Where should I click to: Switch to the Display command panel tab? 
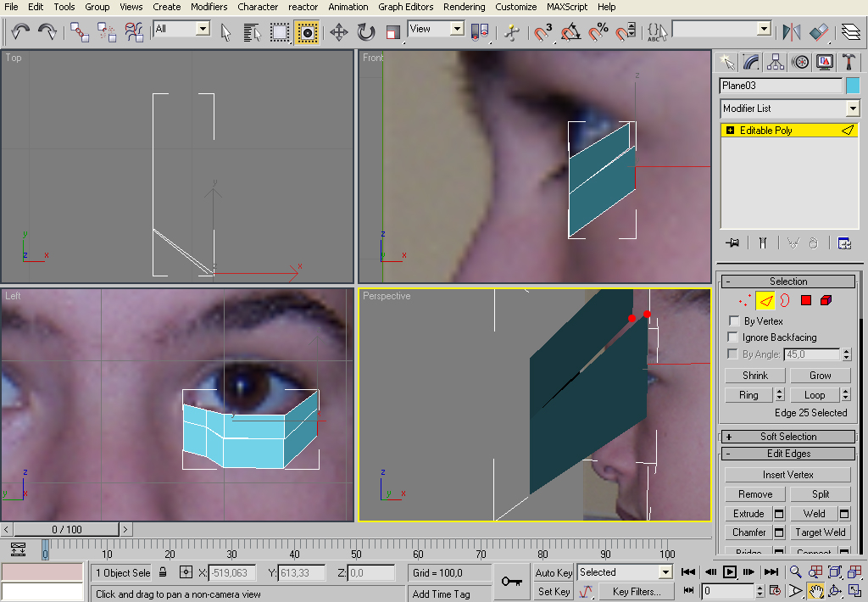(824, 62)
